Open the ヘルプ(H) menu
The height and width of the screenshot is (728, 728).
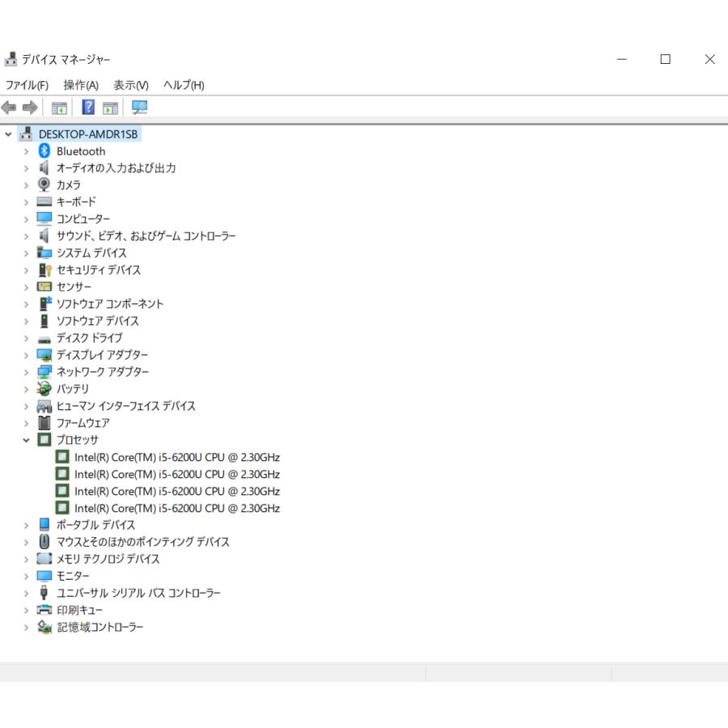pos(184,85)
